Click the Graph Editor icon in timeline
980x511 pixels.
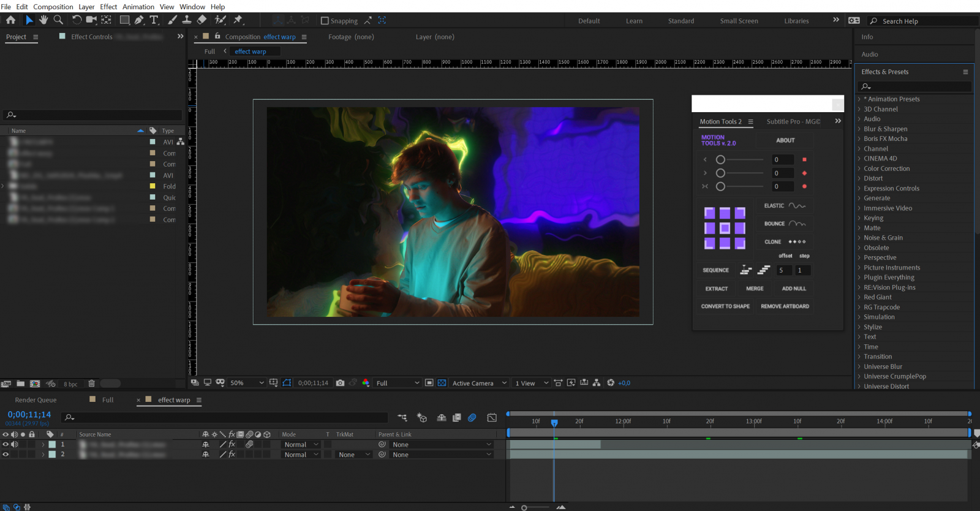(492, 418)
